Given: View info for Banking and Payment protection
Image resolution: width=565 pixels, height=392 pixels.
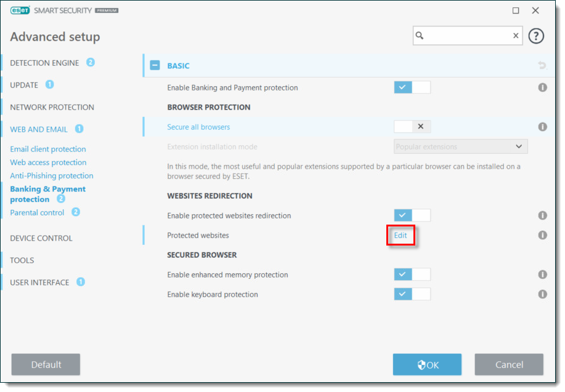Looking at the screenshot, I should pos(543,87).
